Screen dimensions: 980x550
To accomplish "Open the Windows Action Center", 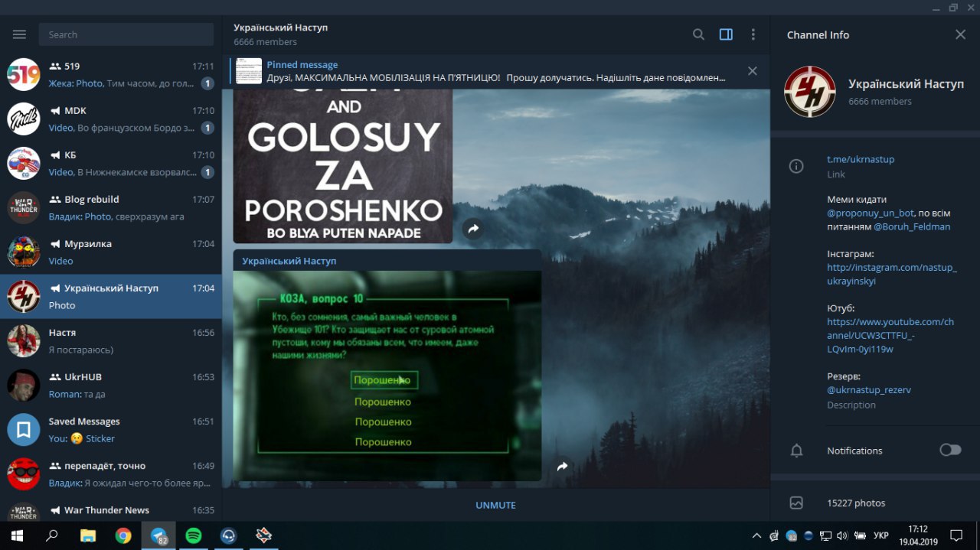I will tap(956, 535).
